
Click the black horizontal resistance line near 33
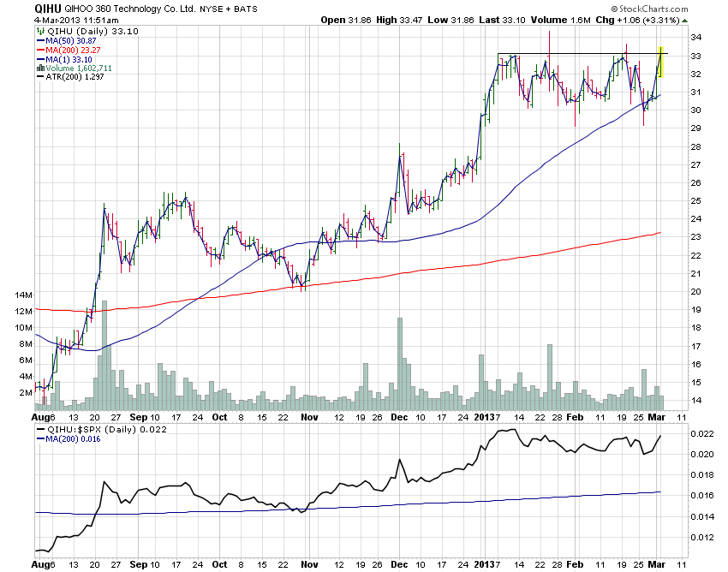pos(582,54)
